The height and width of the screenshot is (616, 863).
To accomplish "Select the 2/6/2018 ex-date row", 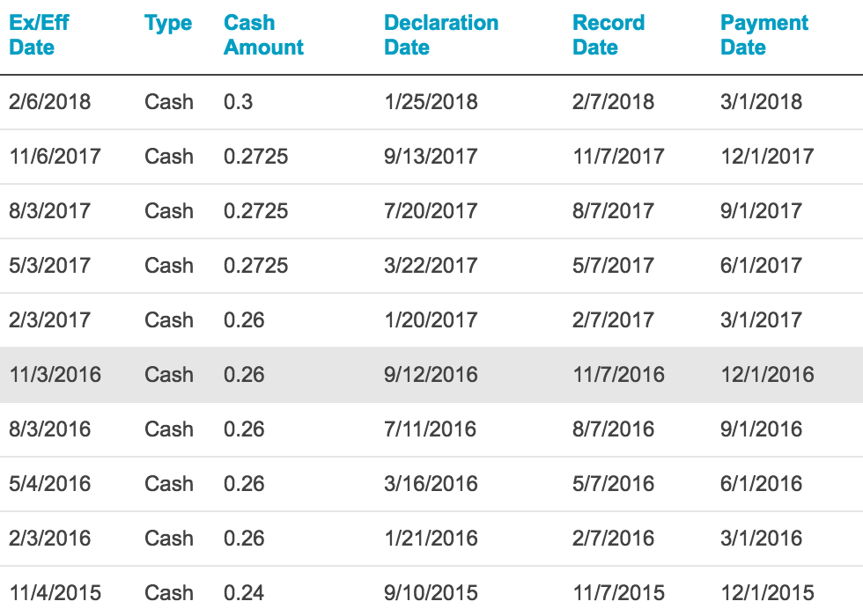I will tap(50, 102).
